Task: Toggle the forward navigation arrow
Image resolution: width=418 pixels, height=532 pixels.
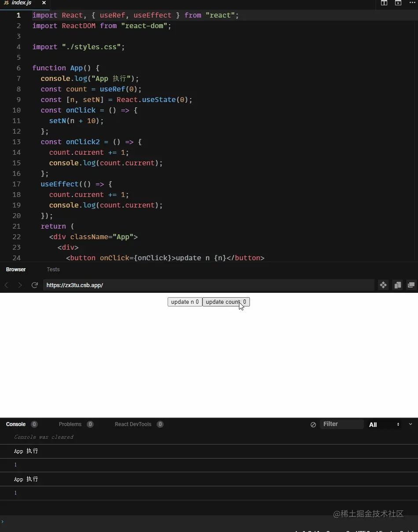Action: click(20, 285)
